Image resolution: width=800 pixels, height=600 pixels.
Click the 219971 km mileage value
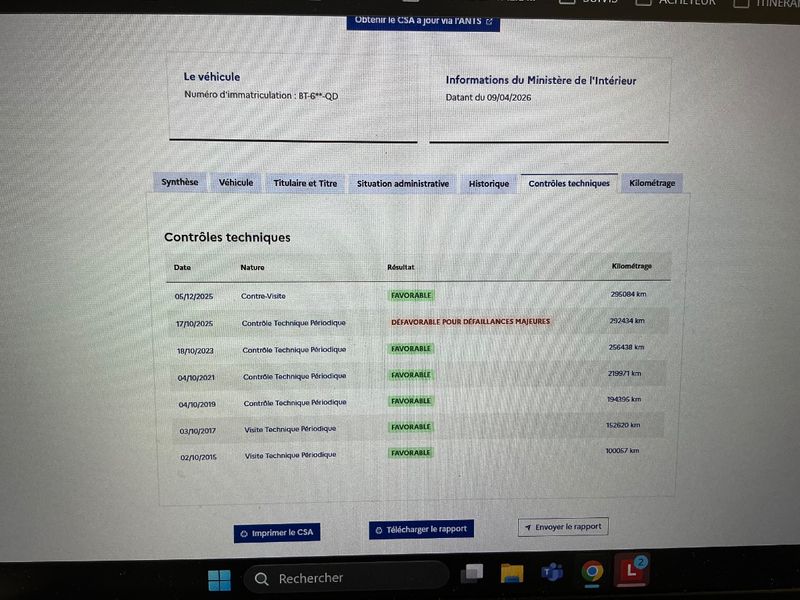624,373
